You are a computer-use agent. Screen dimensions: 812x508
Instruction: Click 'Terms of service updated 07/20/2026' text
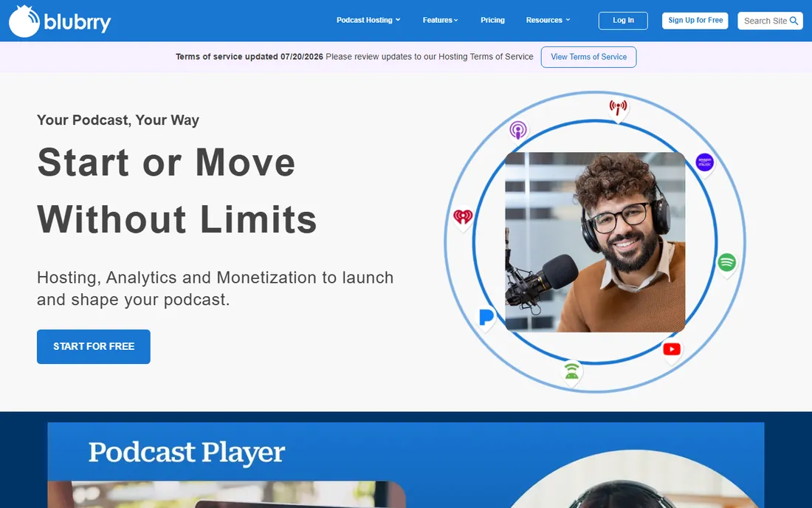click(249, 56)
